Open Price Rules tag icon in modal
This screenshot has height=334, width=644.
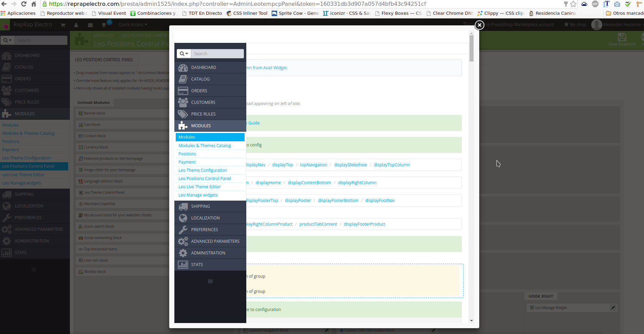point(183,114)
